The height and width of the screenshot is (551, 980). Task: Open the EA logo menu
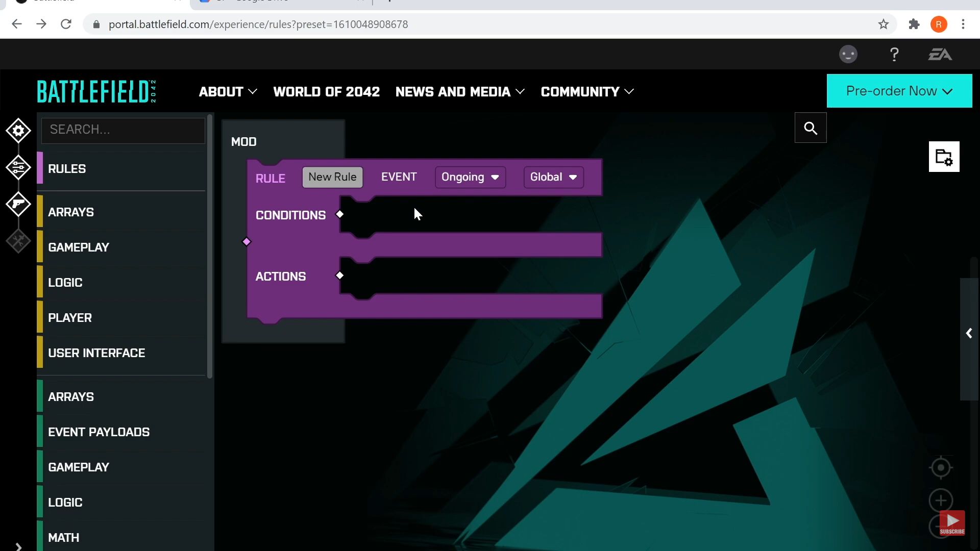tap(940, 55)
